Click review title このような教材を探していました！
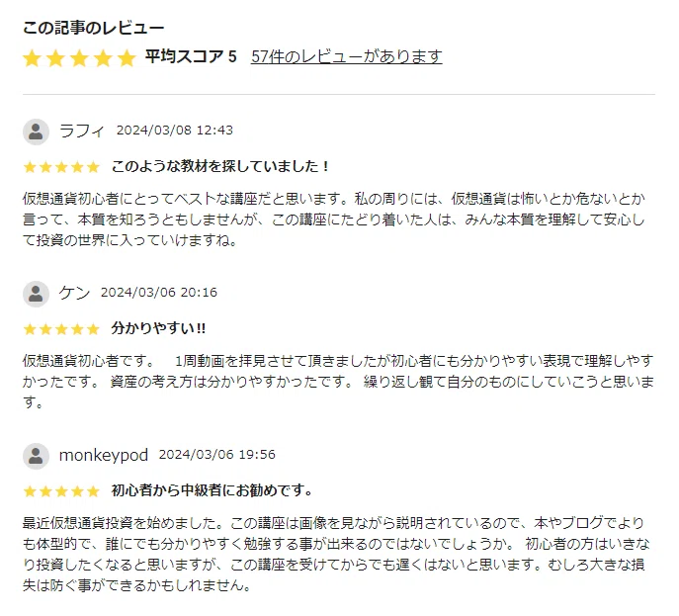The height and width of the screenshot is (616, 679). (x=220, y=166)
